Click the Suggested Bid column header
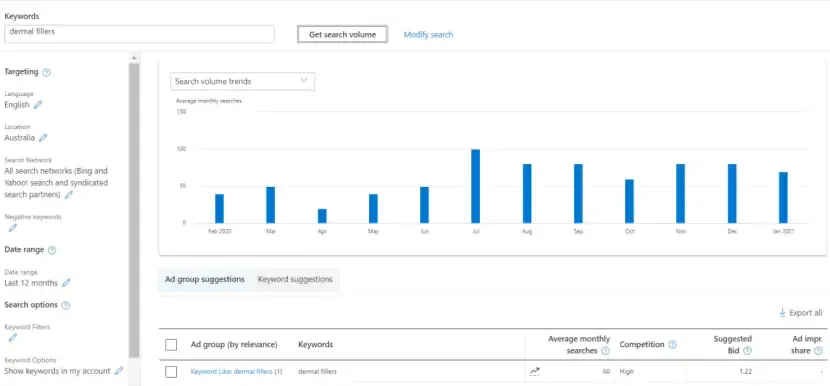Viewport: 830px width, 386px height. click(x=733, y=344)
